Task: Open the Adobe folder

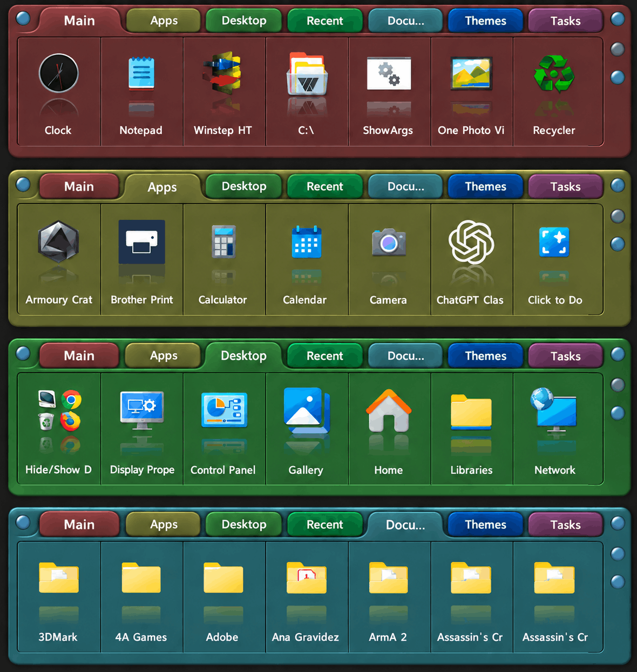Action: click(x=223, y=578)
